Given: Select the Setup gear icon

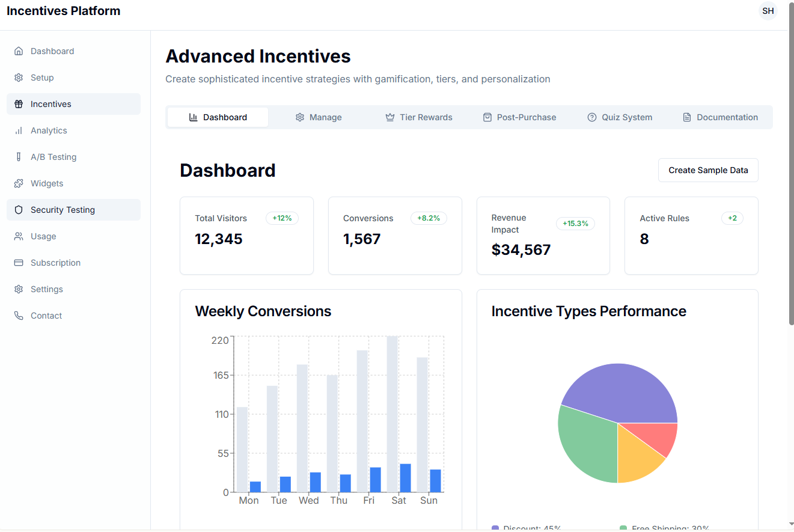Looking at the screenshot, I should [19, 77].
